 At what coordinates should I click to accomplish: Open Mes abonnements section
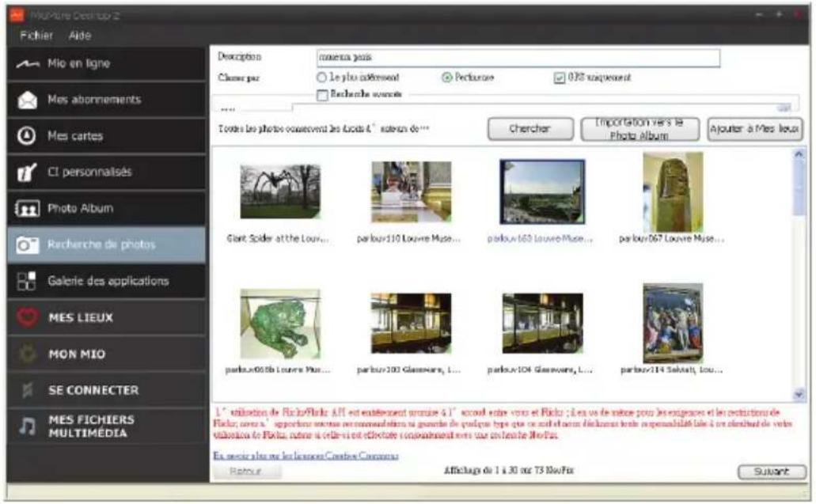tap(107, 100)
